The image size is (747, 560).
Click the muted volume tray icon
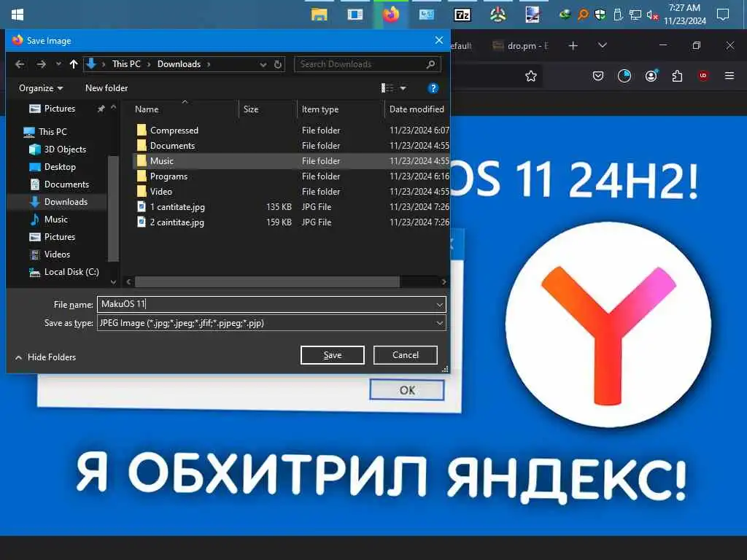click(652, 15)
